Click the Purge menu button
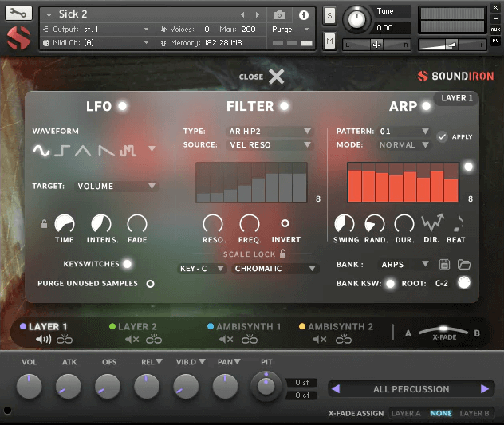The height and width of the screenshot is (425, 504). [290, 30]
